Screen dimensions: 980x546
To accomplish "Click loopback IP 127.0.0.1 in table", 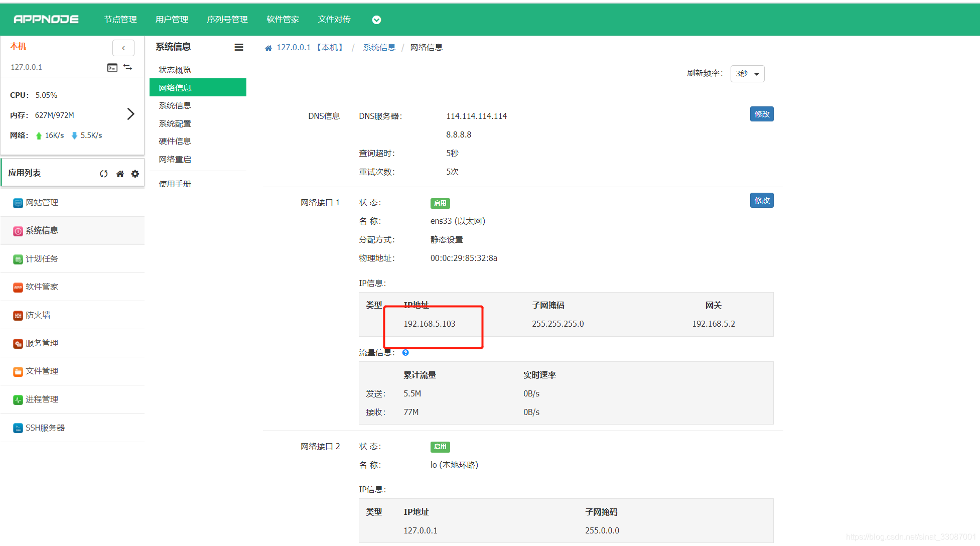I will point(421,530).
